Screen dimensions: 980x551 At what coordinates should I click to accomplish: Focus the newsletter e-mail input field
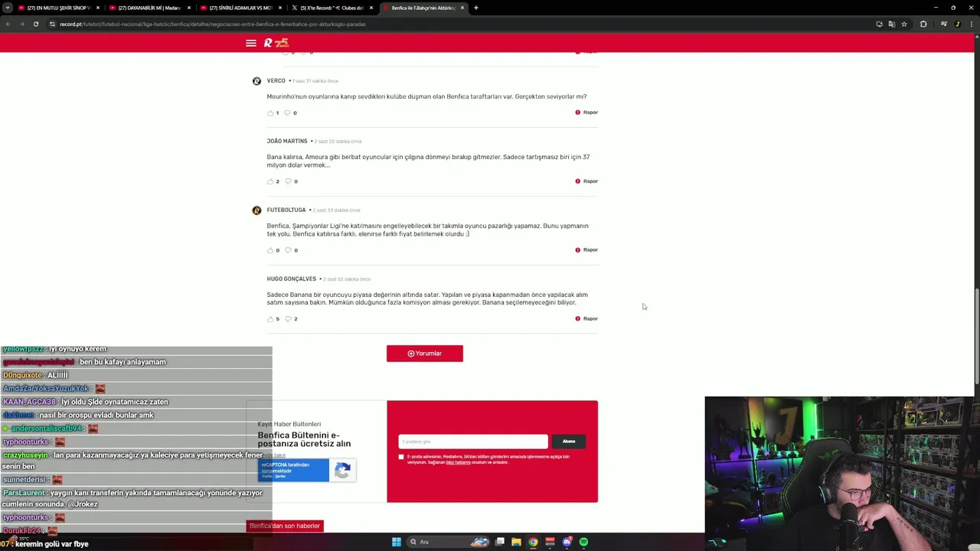point(473,442)
